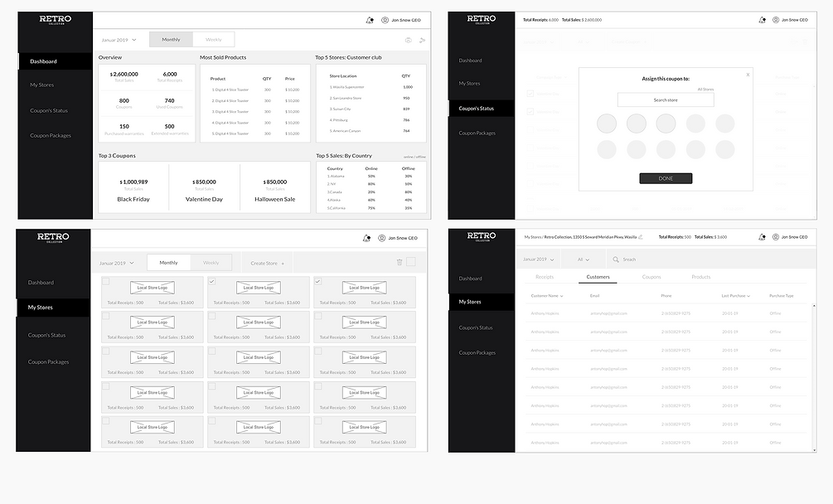Screen dimensions: 833x504
Task: Click the plus icon next to Create Store
Action: coord(283,264)
